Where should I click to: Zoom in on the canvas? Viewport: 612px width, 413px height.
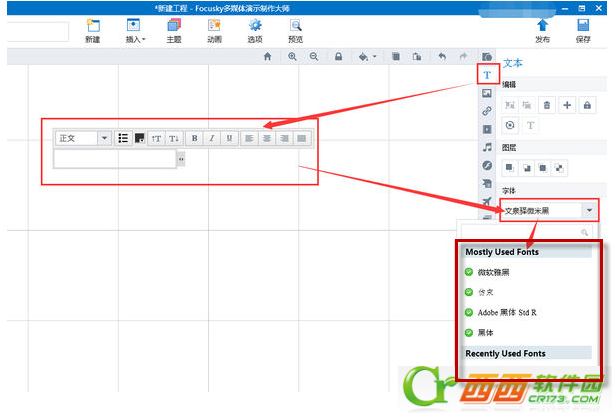point(292,57)
